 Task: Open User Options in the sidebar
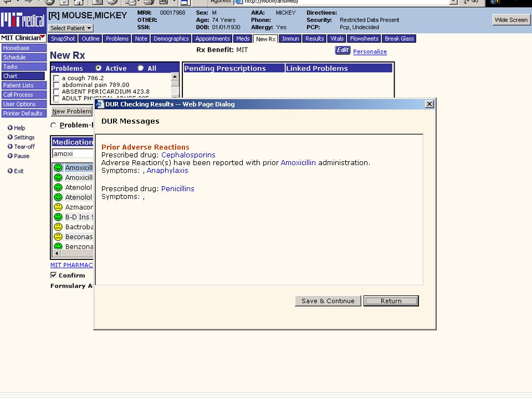click(23, 104)
